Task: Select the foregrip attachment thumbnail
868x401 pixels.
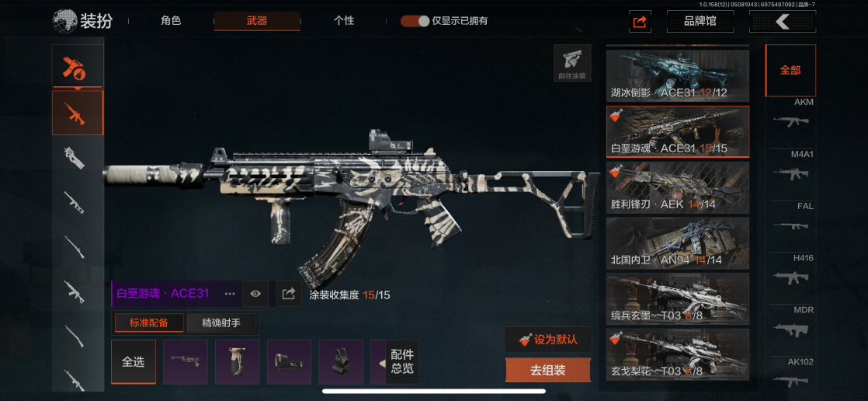Action: pos(238,362)
